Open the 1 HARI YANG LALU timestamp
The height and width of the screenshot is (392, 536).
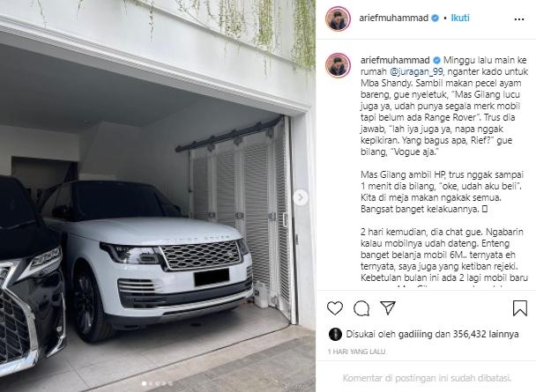(x=356, y=351)
